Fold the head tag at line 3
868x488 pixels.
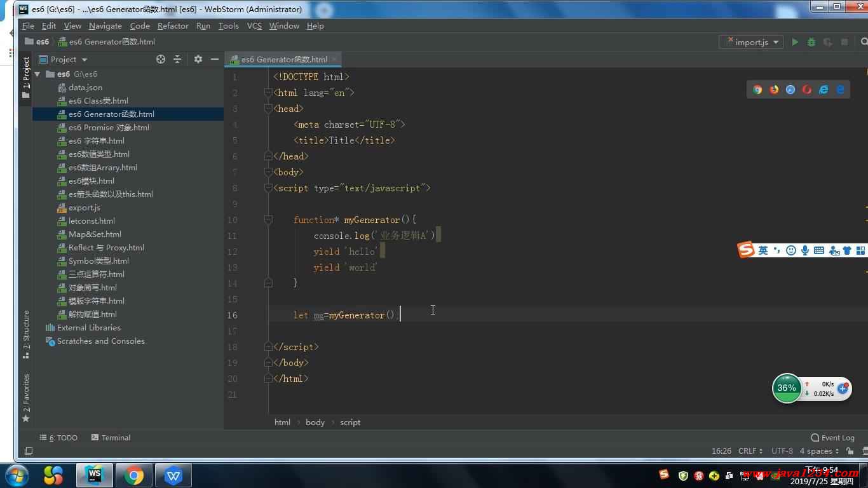pos(268,109)
